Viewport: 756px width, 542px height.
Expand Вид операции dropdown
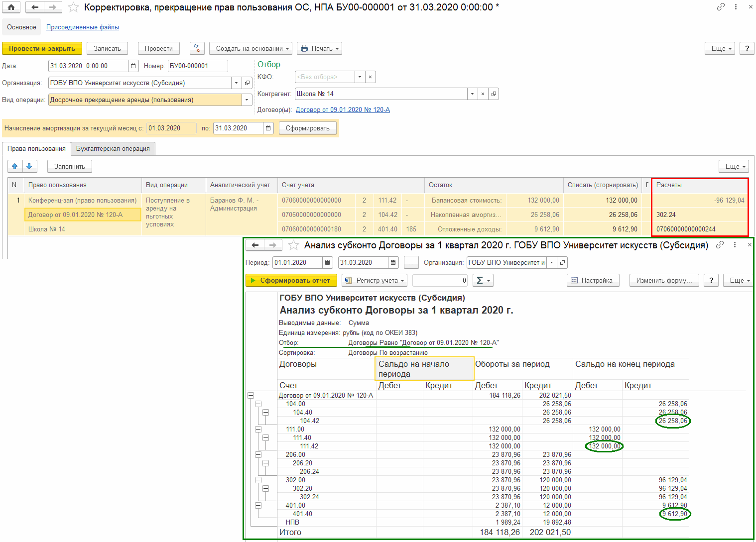pyautogui.click(x=247, y=100)
